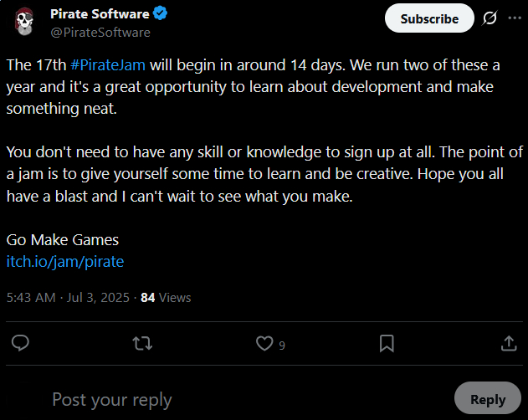Click the reply speech bubble icon
The height and width of the screenshot is (420, 528).
[x=20, y=343]
